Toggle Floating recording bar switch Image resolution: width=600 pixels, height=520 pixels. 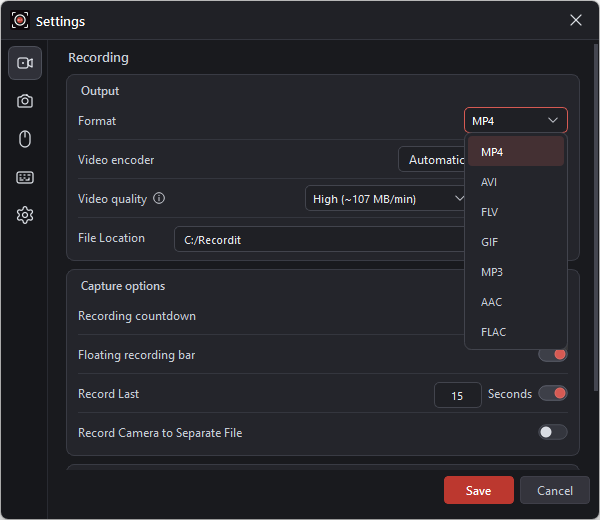[553, 355]
